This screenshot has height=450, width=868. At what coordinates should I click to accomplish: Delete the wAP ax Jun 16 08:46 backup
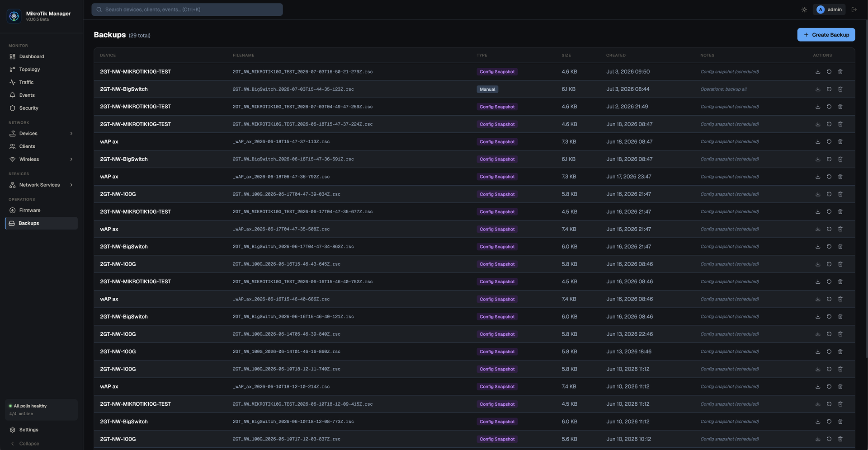840,299
